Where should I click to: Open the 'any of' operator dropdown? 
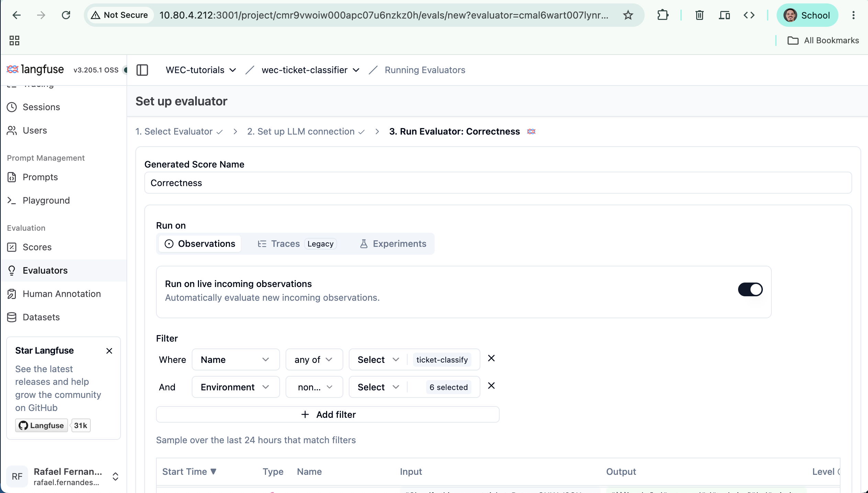coord(314,359)
